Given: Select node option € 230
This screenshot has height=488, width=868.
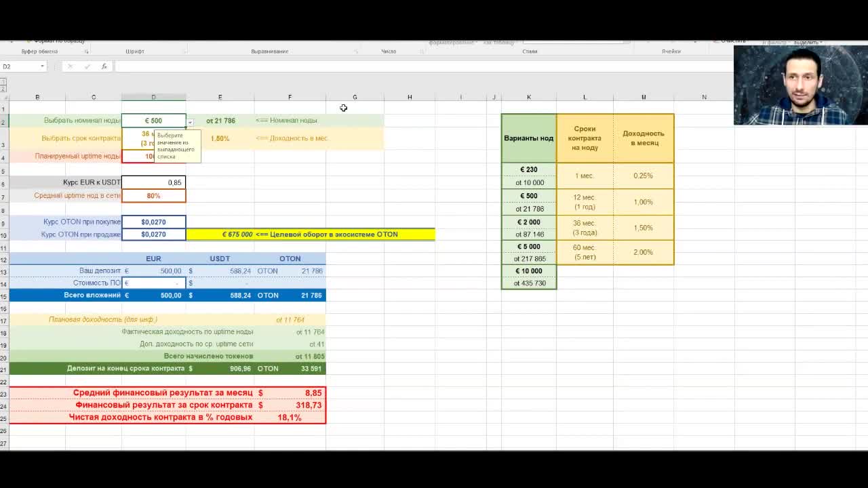Looking at the screenshot, I should click(529, 169).
